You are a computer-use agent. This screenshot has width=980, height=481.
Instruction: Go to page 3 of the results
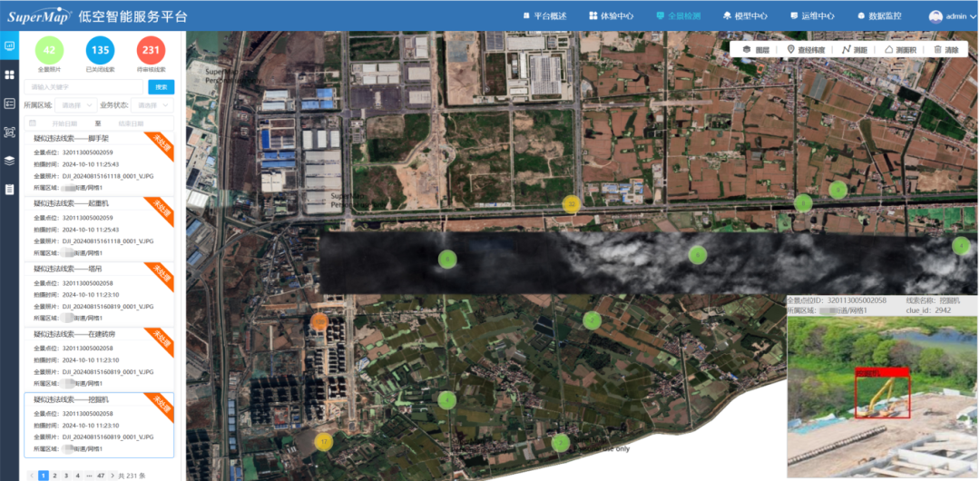tap(66, 476)
